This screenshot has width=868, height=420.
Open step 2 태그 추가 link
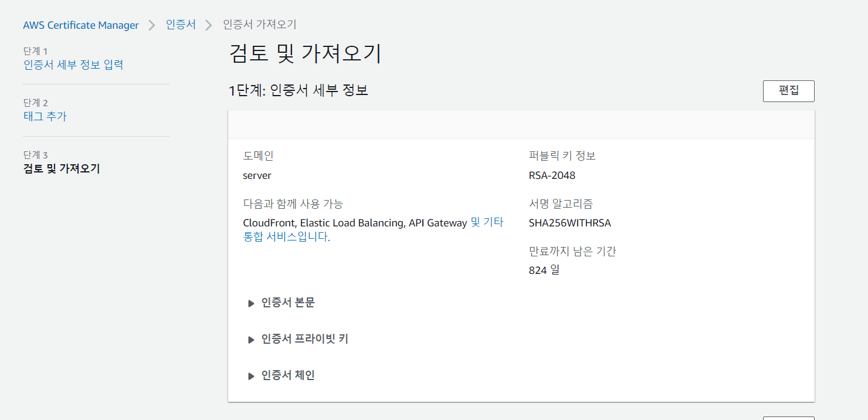45,116
